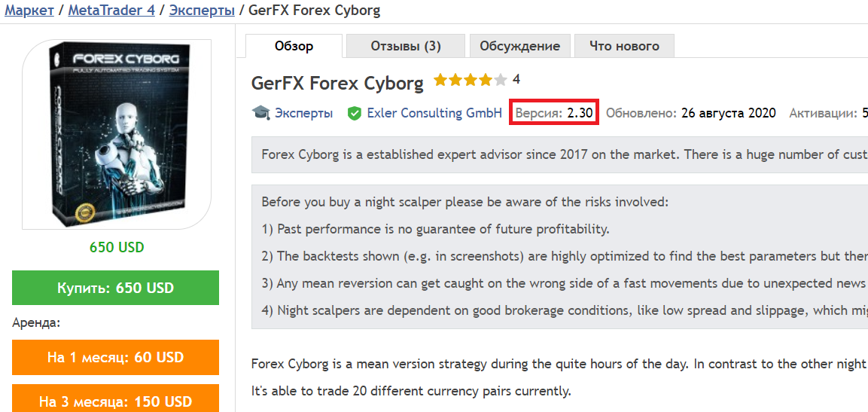This screenshot has width=868, height=412.
Task: Open the Эксперты breadcrumb link
Action: tap(202, 11)
